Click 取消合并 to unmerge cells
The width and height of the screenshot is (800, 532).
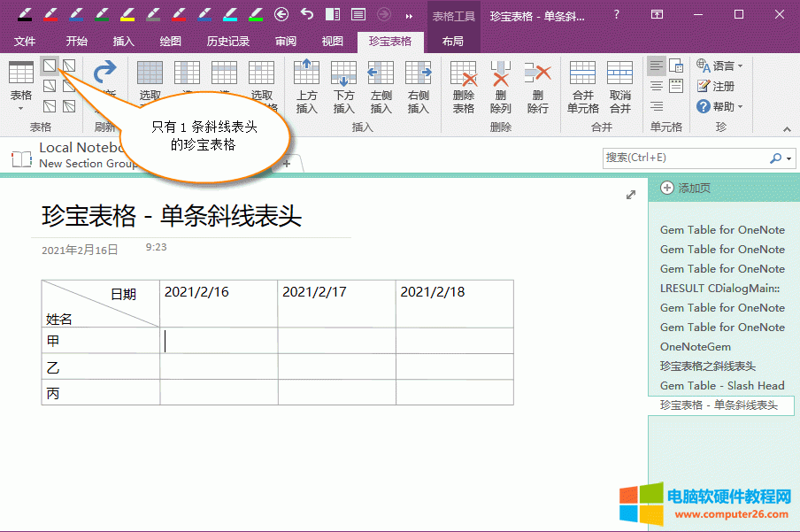(x=619, y=87)
